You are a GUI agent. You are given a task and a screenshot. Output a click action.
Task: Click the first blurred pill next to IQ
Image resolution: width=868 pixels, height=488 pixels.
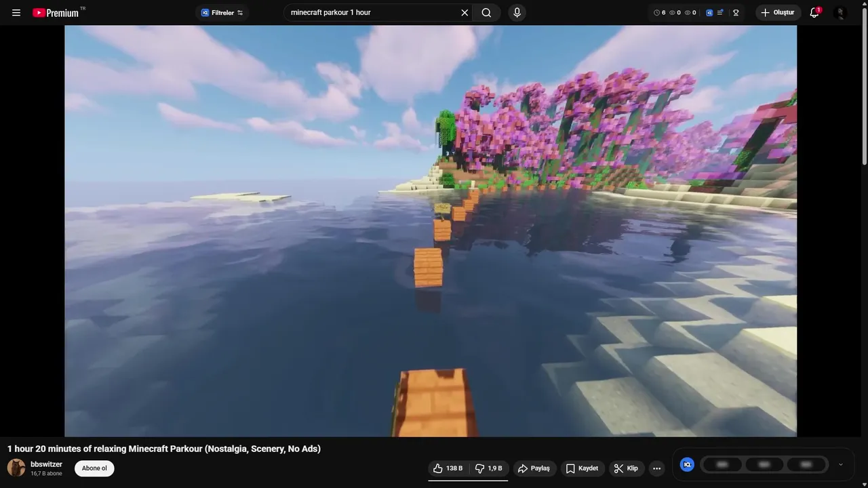pyautogui.click(x=722, y=464)
